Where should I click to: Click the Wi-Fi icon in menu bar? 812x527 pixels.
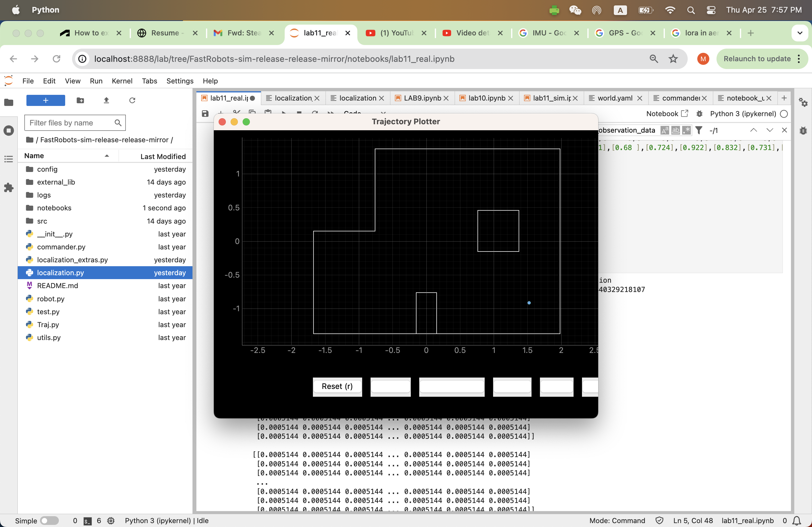click(670, 10)
